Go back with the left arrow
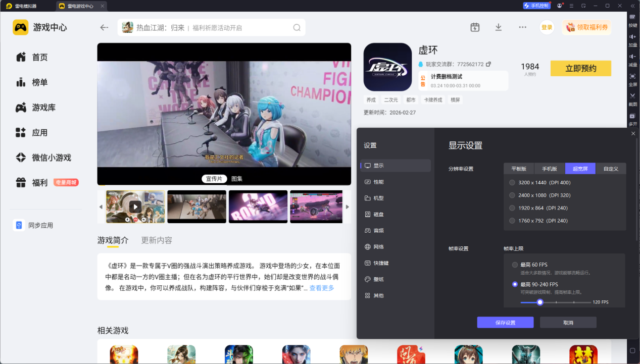 [104, 28]
